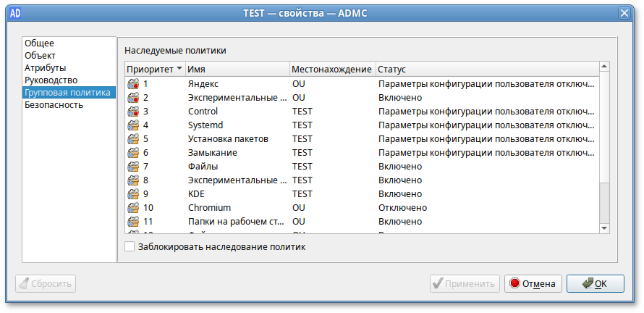Click the Включено status in KDE row
Viewport: 644px width, 313px height.
click(x=400, y=193)
